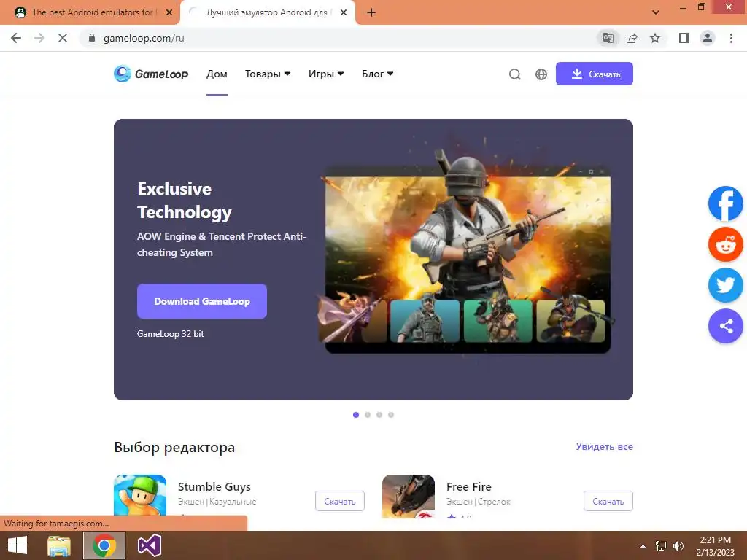Select the second carousel dot

(368, 415)
